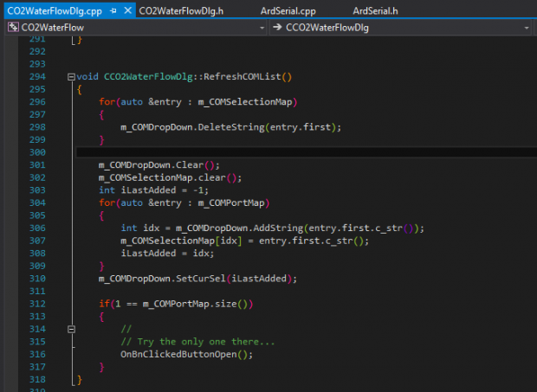Open the CCO2WaterFlowDlg class dropdown

[527, 28]
